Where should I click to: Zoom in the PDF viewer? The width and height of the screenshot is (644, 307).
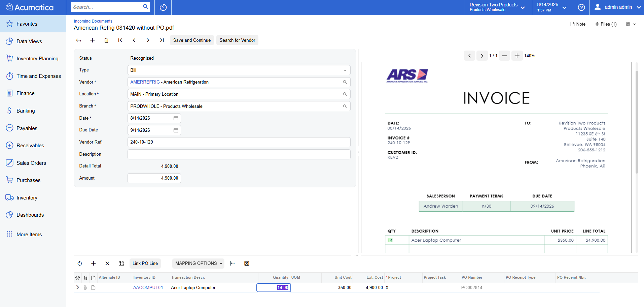point(517,56)
